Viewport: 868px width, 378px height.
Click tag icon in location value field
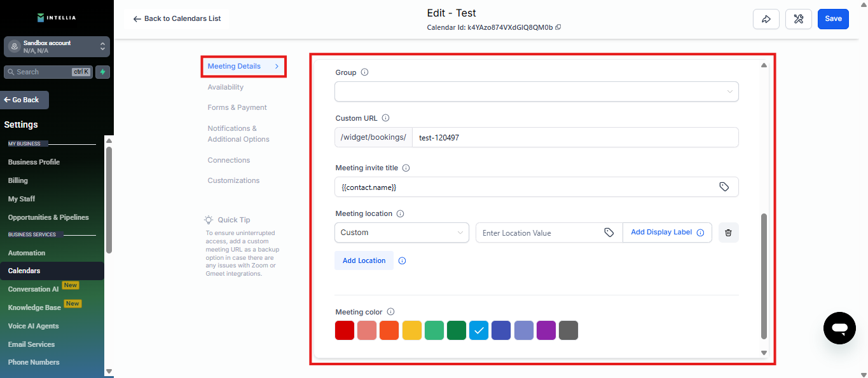pyautogui.click(x=609, y=233)
